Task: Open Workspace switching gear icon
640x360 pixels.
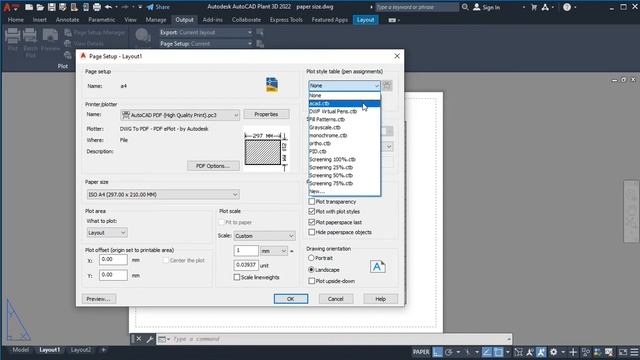Action: [x=553, y=352]
